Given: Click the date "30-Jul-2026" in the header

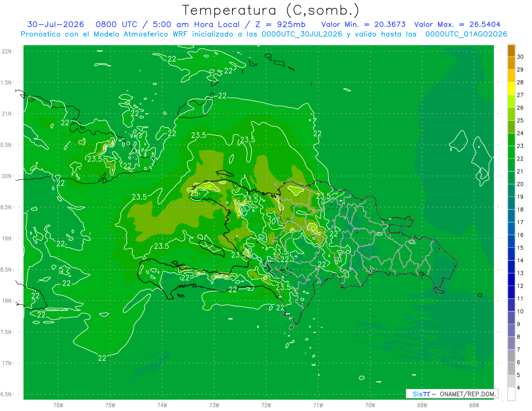Looking at the screenshot, I should coord(56,24).
